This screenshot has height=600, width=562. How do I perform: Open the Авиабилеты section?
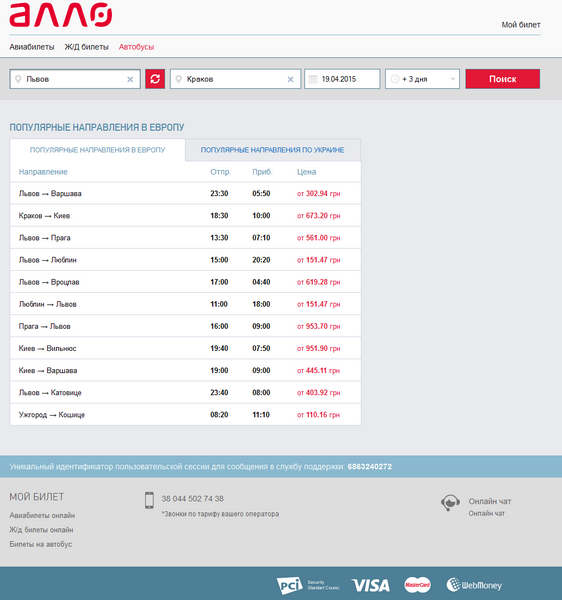tap(32, 47)
